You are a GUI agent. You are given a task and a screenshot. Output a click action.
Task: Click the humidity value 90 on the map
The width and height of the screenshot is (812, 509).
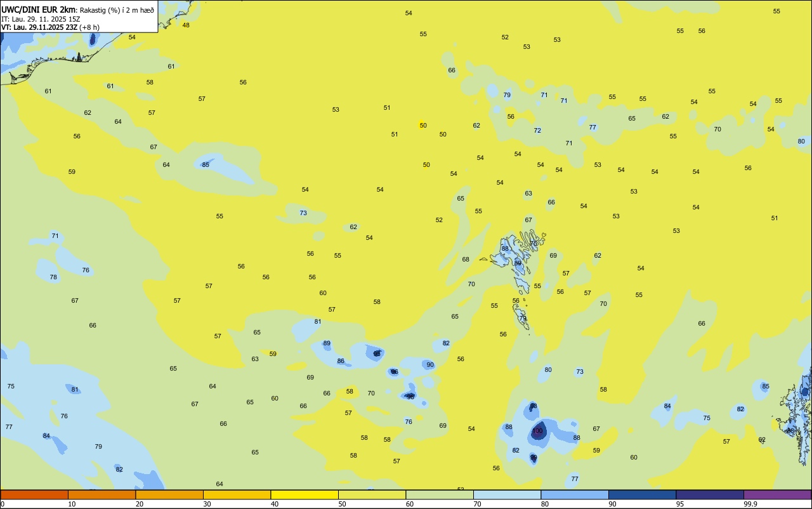pyautogui.click(x=430, y=364)
